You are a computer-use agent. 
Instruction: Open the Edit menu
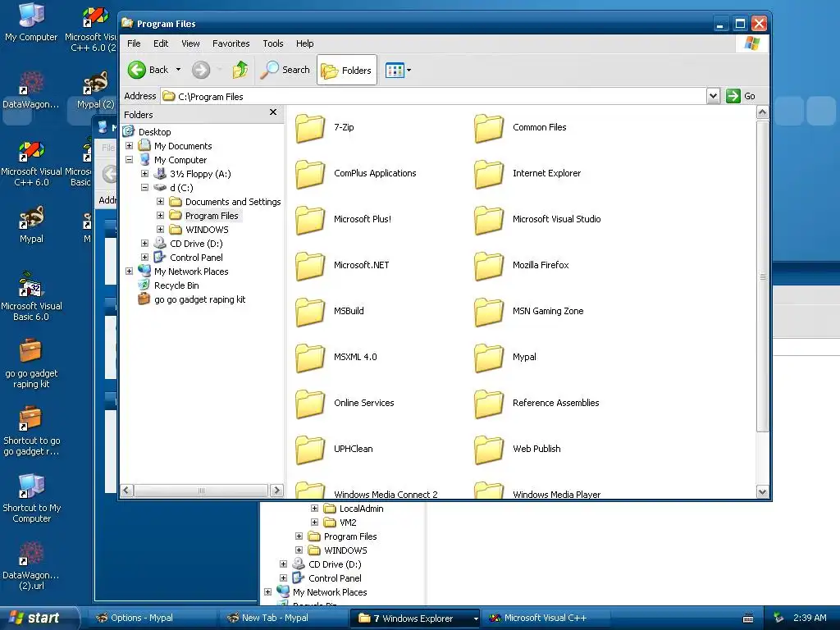pyautogui.click(x=161, y=43)
